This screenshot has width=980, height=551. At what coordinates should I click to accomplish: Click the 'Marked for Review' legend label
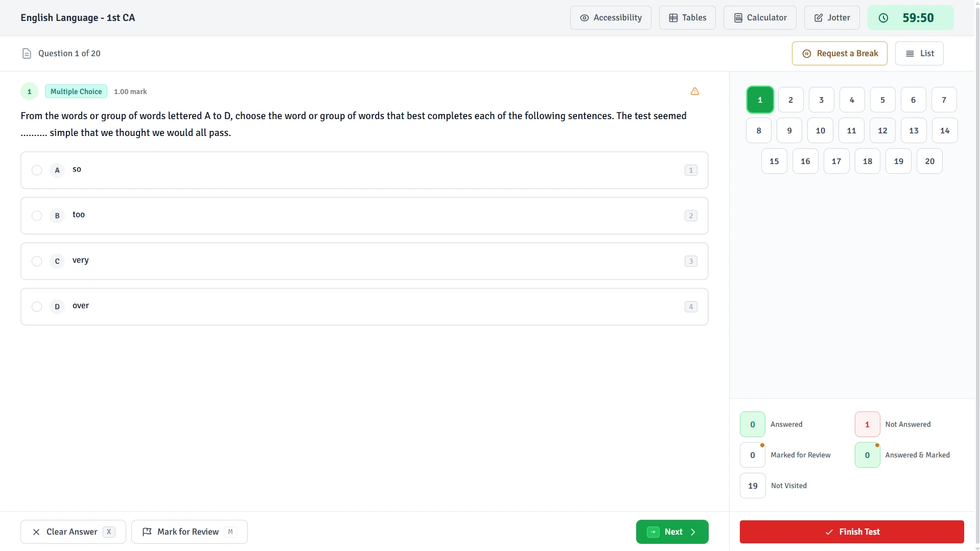800,455
